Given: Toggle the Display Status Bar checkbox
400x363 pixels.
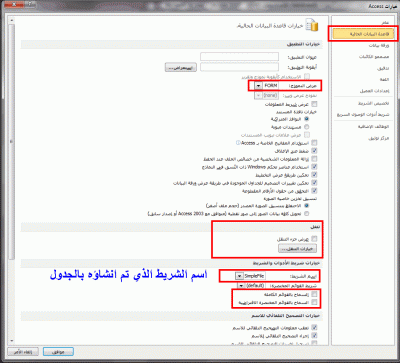Looking at the screenshot, I should (314, 104).
